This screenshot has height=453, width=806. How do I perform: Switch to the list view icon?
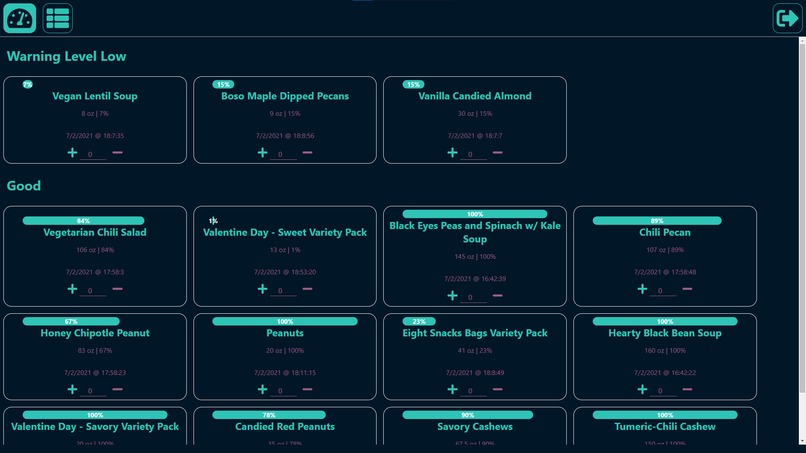(x=58, y=18)
